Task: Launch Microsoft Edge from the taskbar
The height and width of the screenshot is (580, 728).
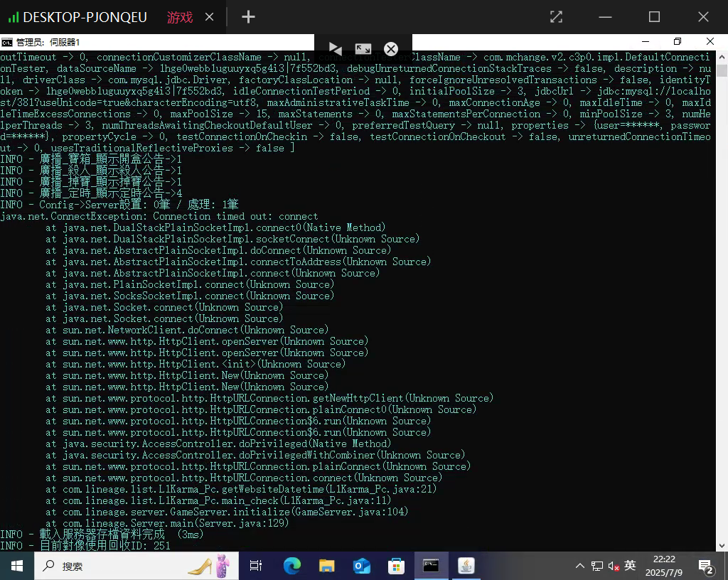Action: click(292, 566)
